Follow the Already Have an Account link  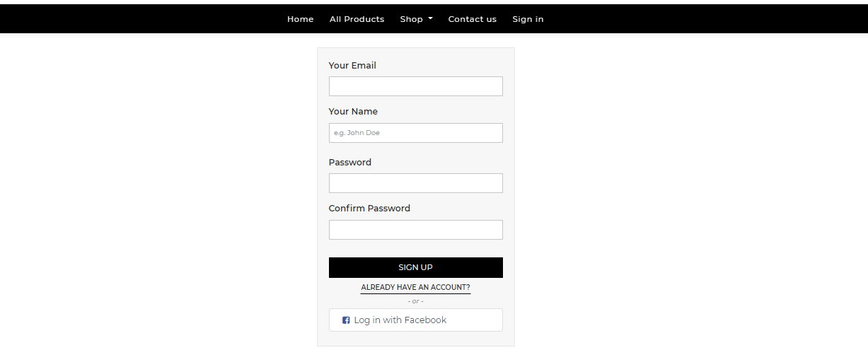click(x=415, y=288)
